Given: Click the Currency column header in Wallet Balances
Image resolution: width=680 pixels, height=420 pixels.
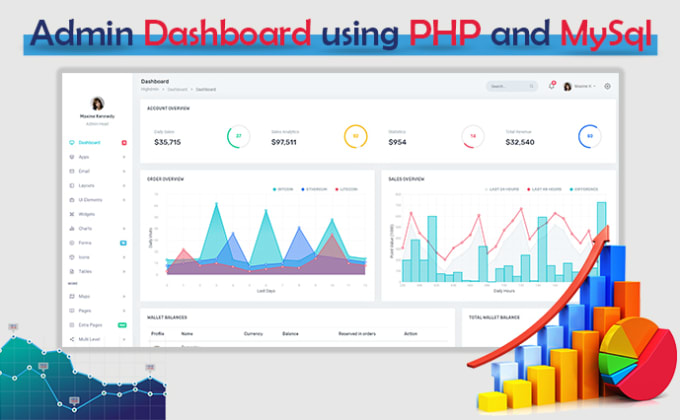Looking at the screenshot, I should (x=253, y=333).
